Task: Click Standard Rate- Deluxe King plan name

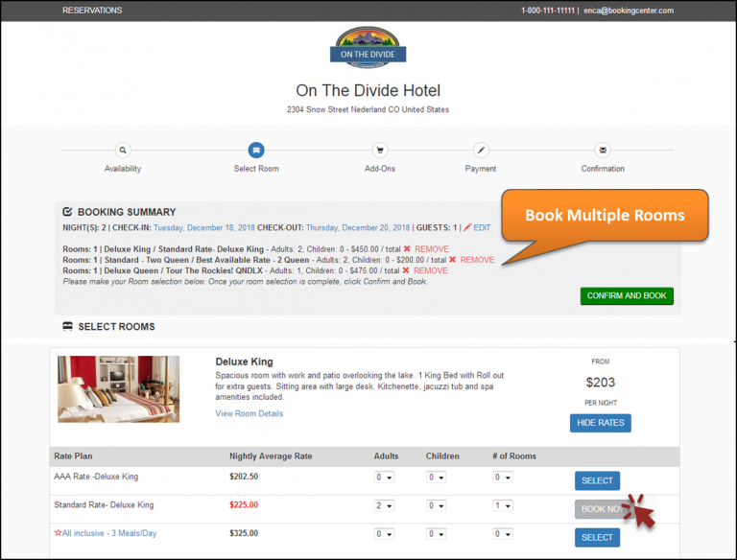Action: 104,505
